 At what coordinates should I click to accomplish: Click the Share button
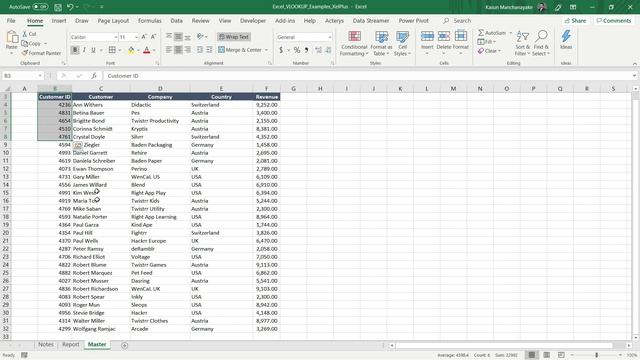(575, 20)
